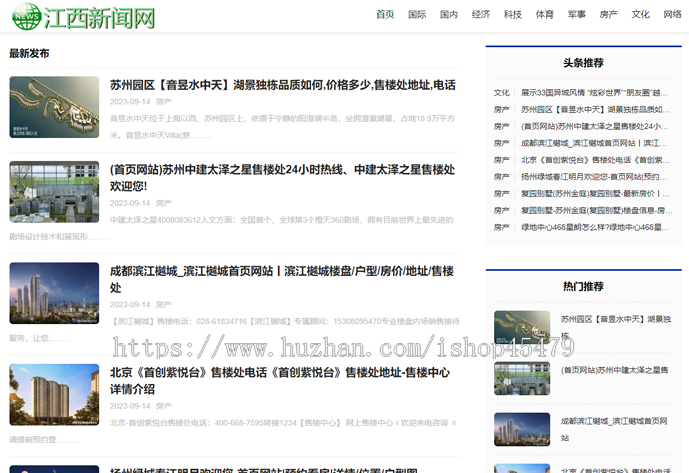
Task: Click the 文化 category label in 头条推荐
Action: [x=501, y=93]
